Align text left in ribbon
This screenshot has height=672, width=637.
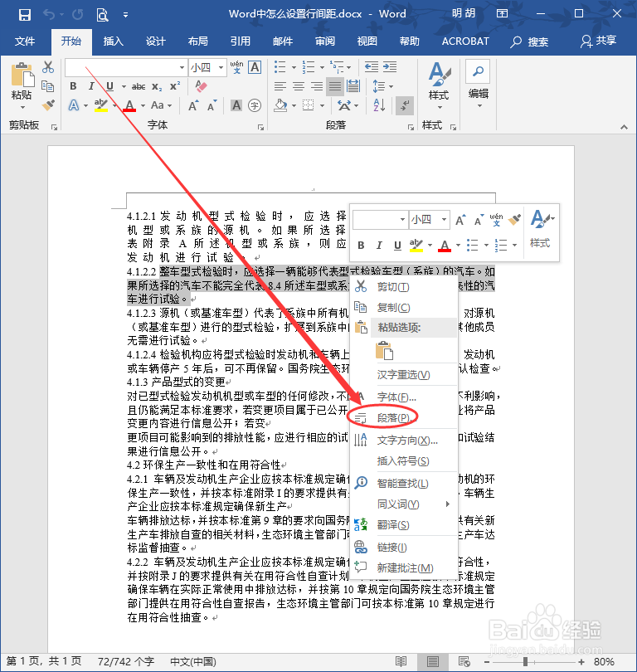point(280,86)
